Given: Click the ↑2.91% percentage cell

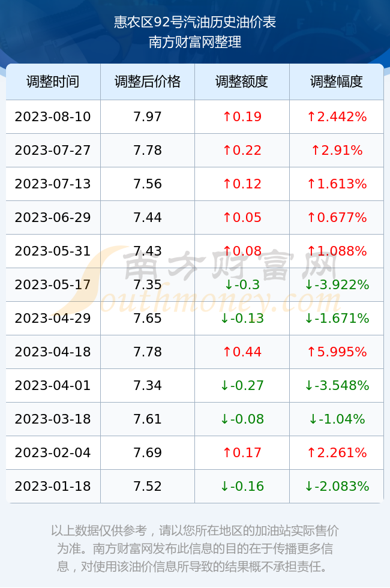Looking at the screenshot, I should click(x=337, y=151).
